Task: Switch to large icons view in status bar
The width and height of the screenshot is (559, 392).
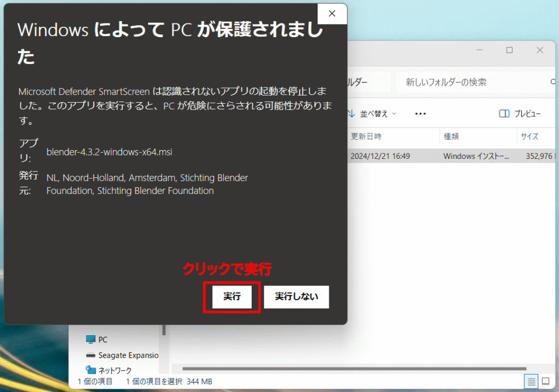Action: (x=545, y=381)
